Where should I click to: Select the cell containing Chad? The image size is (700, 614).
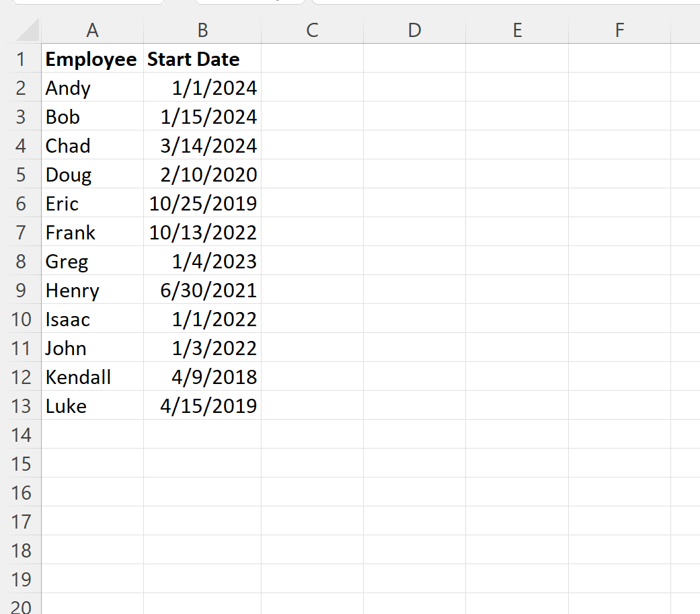click(x=92, y=145)
